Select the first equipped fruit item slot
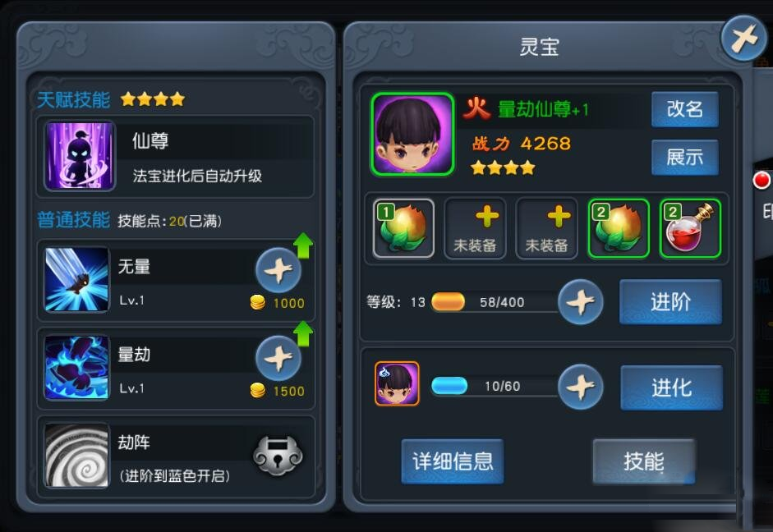Screen dimensions: 773x532 pos(403,228)
